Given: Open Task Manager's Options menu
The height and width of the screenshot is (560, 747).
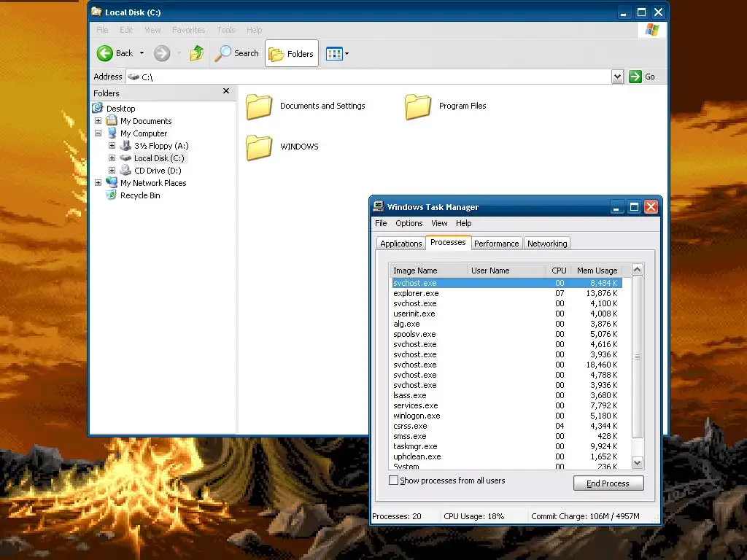Looking at the screenshot, I should point(409,223).
